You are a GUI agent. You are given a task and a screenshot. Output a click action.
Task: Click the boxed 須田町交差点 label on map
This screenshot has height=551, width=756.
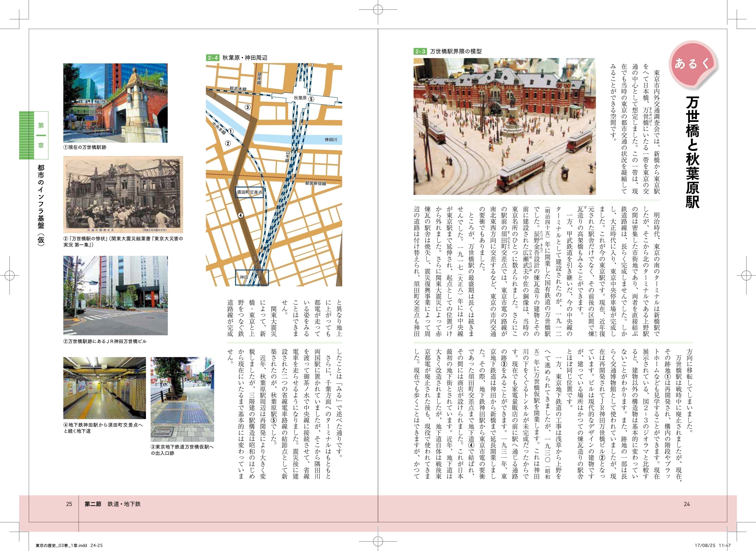[x=249, y=192]
